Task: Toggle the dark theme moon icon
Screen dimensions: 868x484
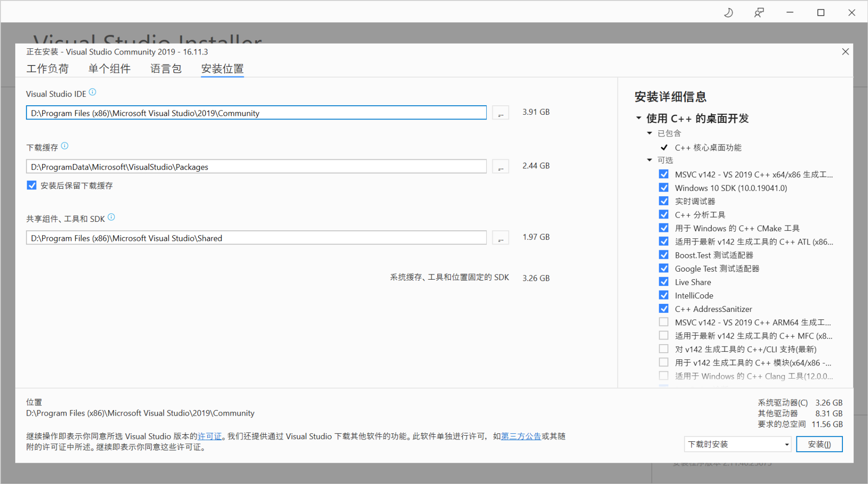Action: 729,13
